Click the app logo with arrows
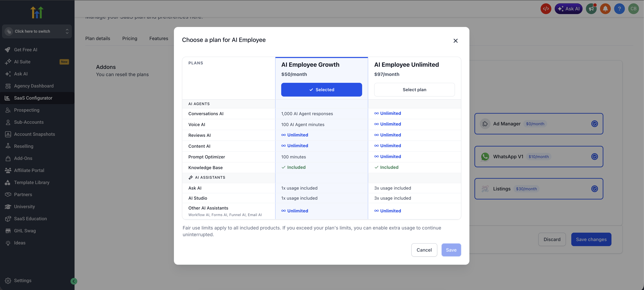 pos(37,12)
